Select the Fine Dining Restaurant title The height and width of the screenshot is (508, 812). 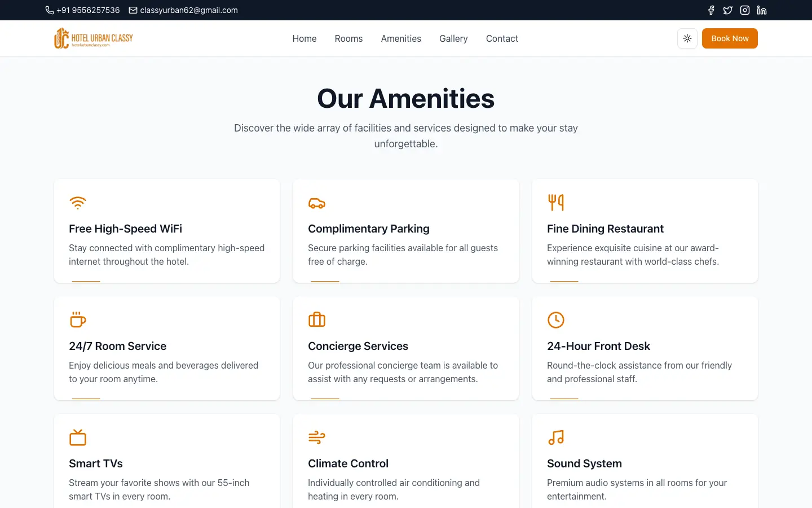[x=605, y=229]
